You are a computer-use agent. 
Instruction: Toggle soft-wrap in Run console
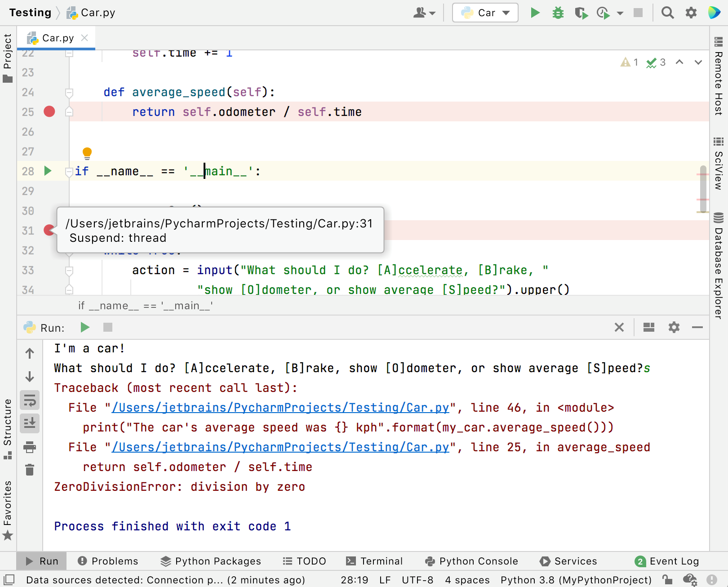(x=30, y=400)
